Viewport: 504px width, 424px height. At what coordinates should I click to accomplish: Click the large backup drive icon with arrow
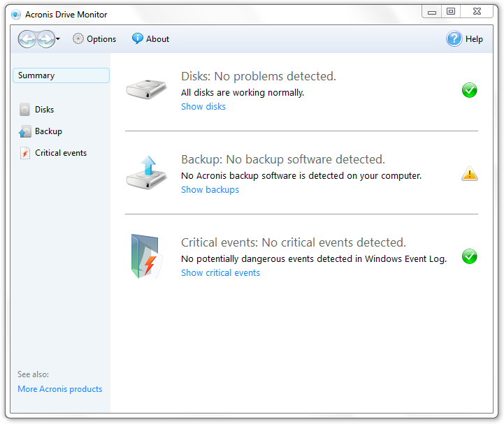(146, 173)
